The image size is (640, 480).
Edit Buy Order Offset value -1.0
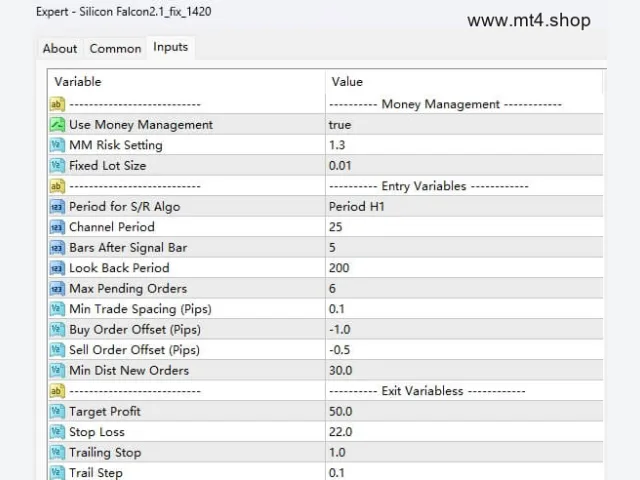point(340,329)
